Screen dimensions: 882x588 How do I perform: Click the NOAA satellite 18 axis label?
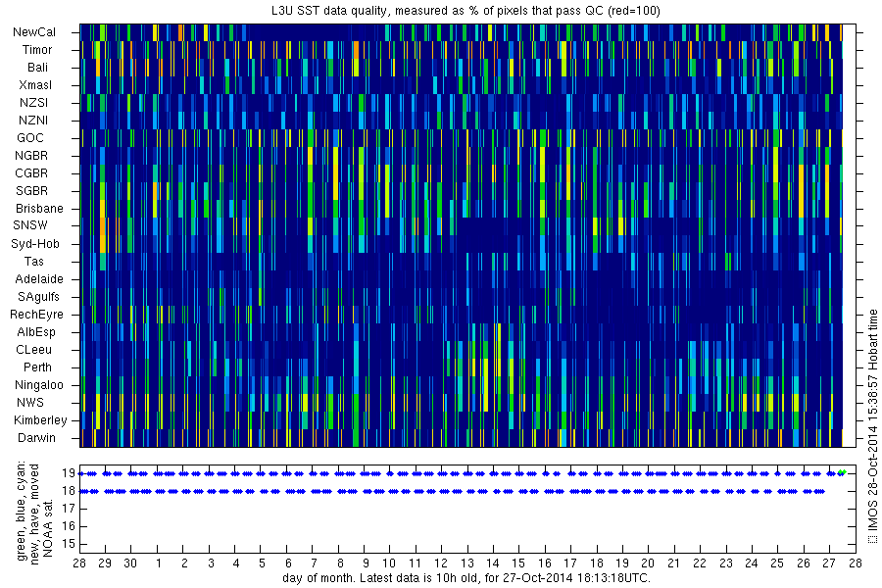tap(69, 491)
